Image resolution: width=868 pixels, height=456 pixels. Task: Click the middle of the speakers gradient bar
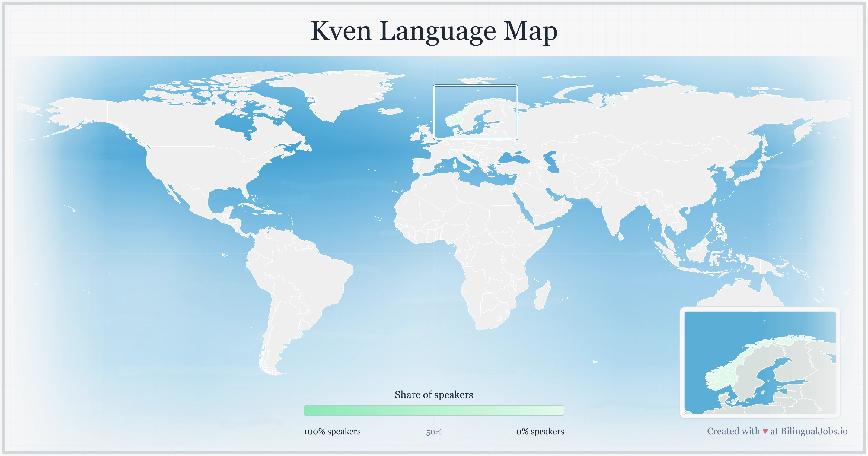(x=434, y=410)
